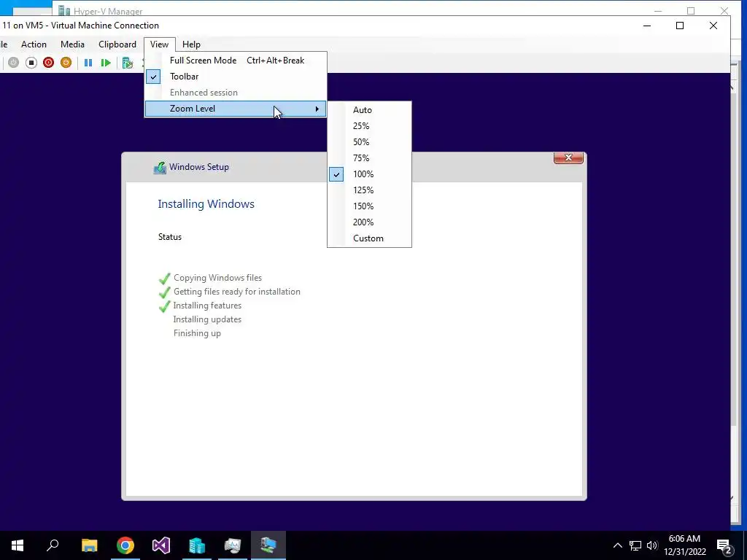Click 'Getting files ready for installation' line

[x=237, y=292]
